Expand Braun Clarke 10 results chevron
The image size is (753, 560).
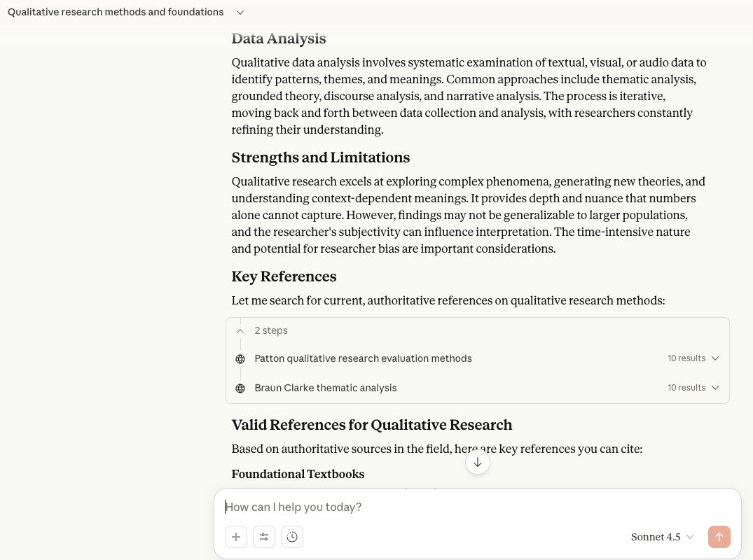coord(715,388)
